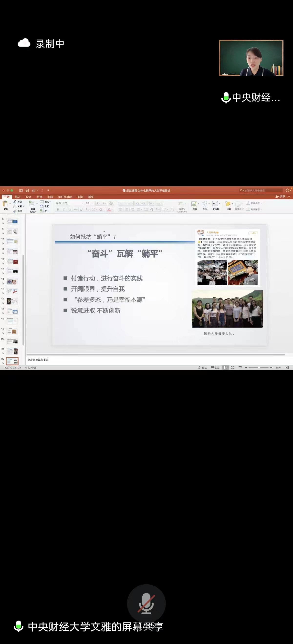Click the Paste (粘贴) clipboard icon
Screen dimensions: 293x644
coord(5,204)
